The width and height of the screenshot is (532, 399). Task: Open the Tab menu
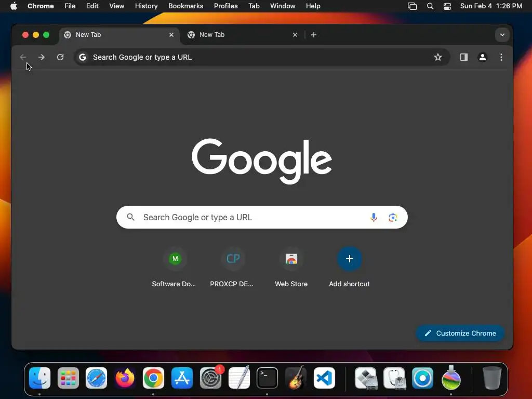254,6
